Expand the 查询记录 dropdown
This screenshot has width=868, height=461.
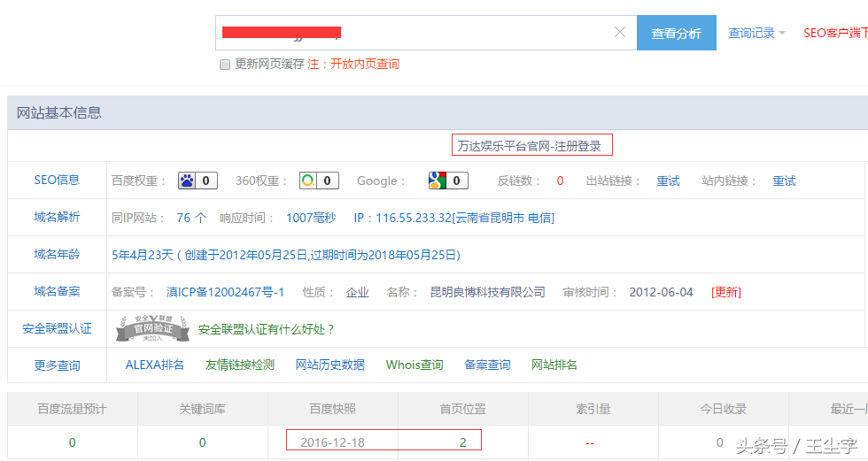coord(756,33)
